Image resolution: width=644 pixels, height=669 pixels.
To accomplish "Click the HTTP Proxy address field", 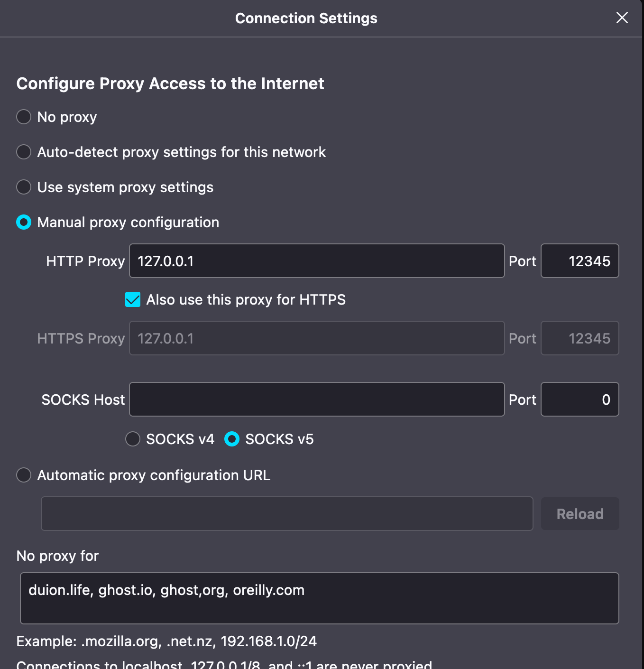I will click(316, 261).
